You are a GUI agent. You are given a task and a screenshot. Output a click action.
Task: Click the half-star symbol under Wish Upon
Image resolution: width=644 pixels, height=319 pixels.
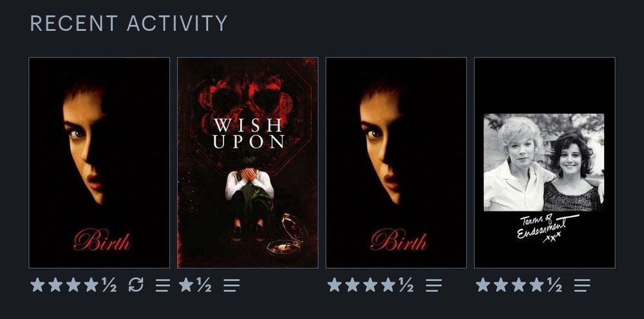point(204,284)
